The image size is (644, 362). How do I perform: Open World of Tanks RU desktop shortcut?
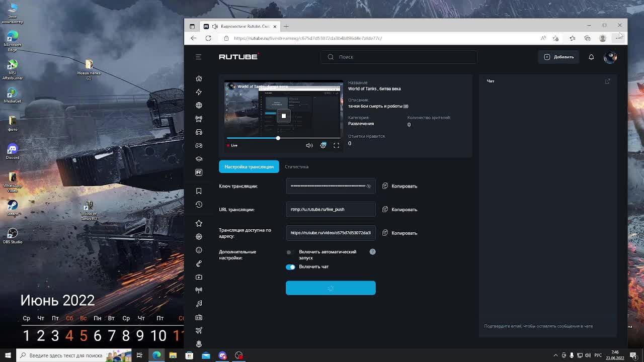[x=89, y=210]
